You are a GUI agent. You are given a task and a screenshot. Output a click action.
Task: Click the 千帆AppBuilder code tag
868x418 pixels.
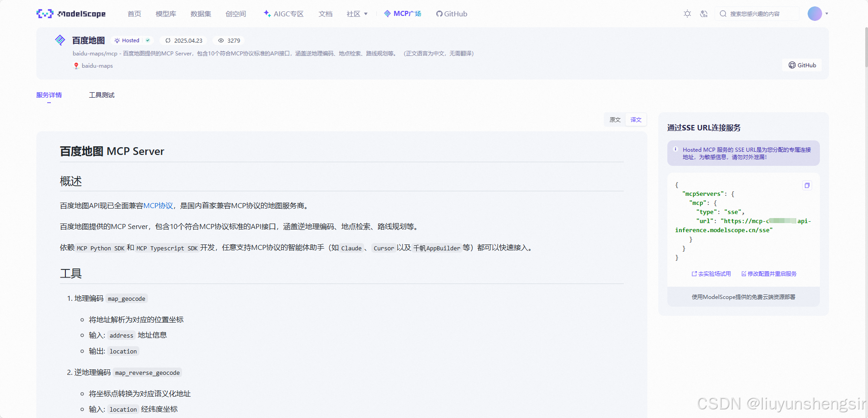point(437,248)
